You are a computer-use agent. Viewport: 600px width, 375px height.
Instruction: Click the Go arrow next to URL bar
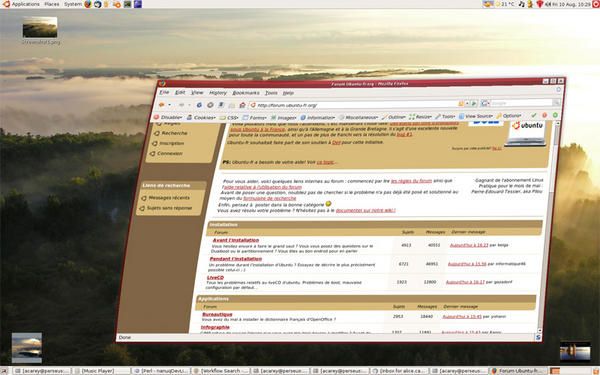(x=474, y=103)
